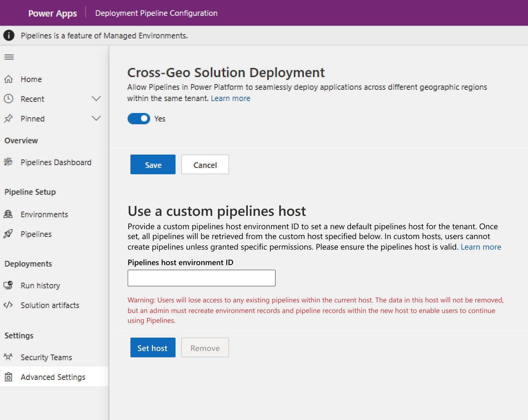This screenshot has height=420, width=528.
Task: Open Advanced Settings menu item
Action: coord(53,377)
